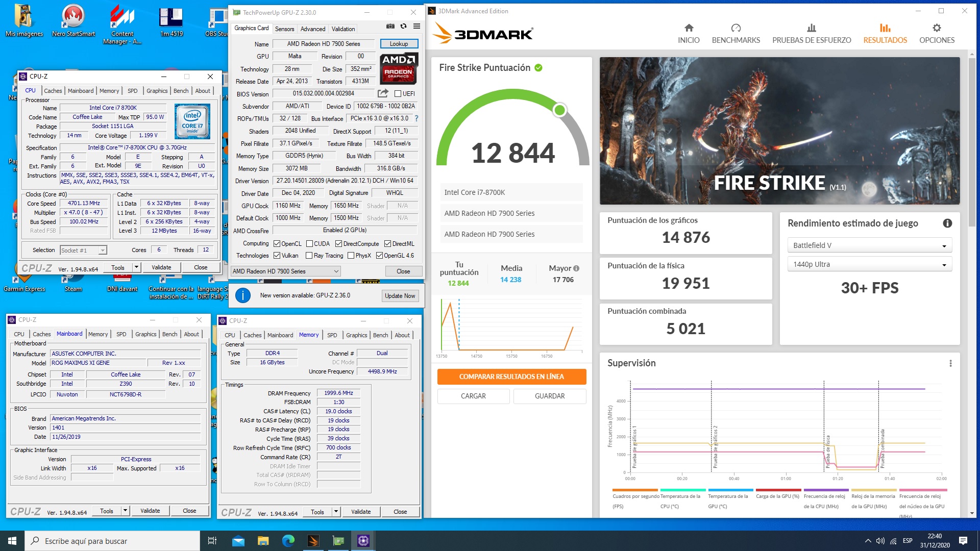
Task: Open Mail app from taskbar
Action: pos(238,541)
